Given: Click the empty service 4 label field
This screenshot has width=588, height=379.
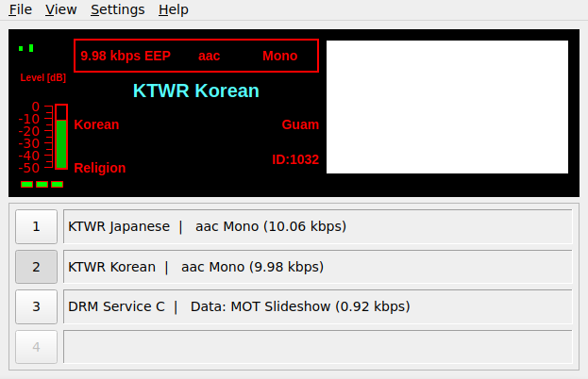Looking at the screenshot, I should tap(318, 346).
